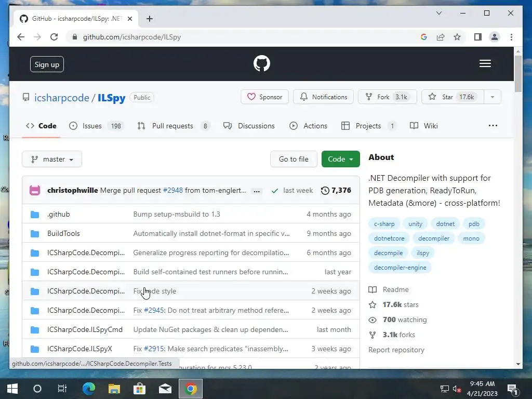Select the Projects tab
532x399 pixels.
coord(368,126)
